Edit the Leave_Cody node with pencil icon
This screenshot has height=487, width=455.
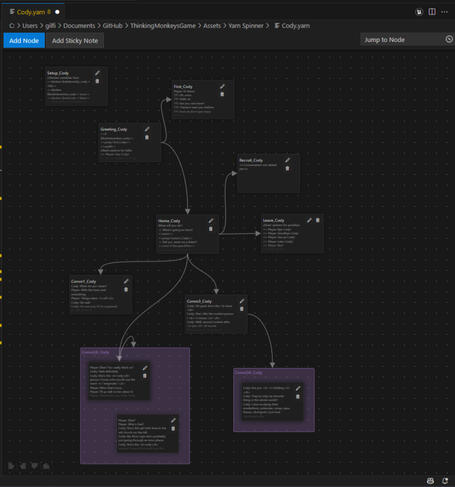(309, 220)
